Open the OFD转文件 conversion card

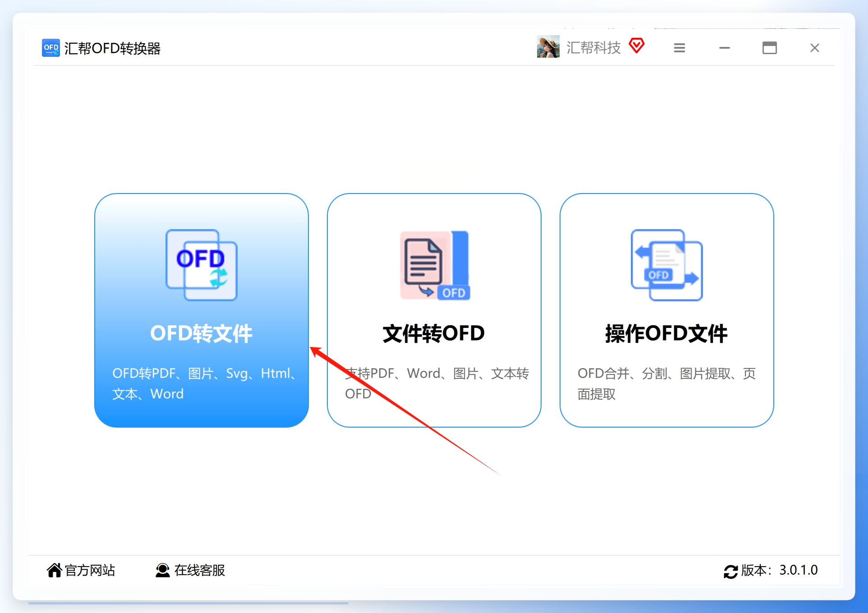coord(202,310)
